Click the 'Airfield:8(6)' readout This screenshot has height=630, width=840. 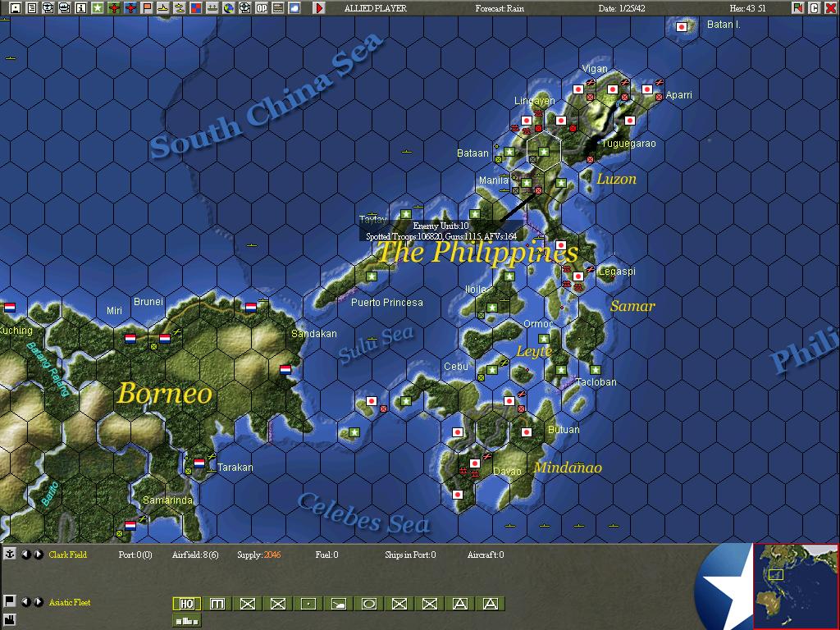pos(195,555)
